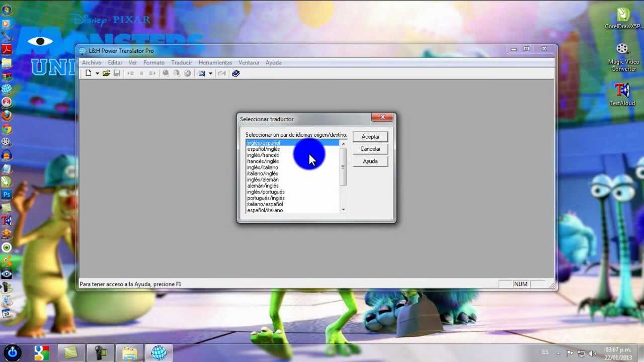
Task: Click the Chrome sidebar icon
Action: [7, 129]
